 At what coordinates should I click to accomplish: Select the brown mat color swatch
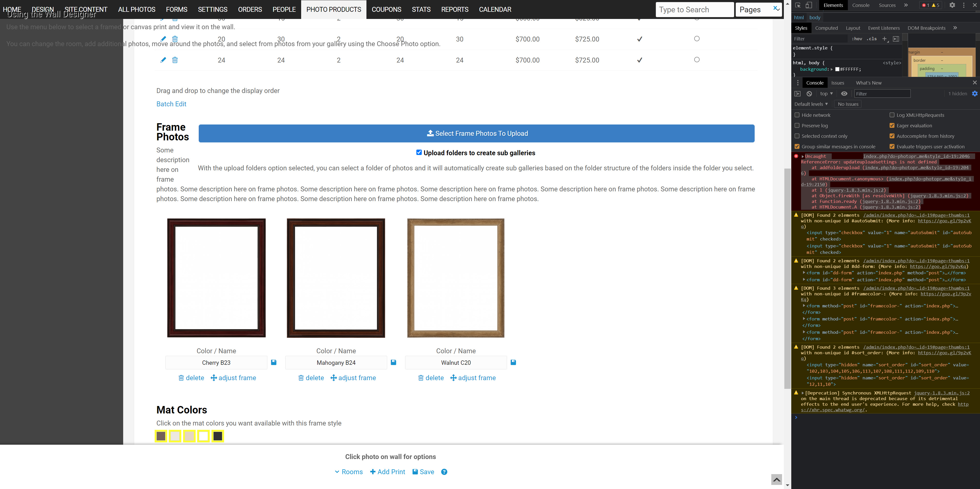pyautogui.click(x=161, y=436)
